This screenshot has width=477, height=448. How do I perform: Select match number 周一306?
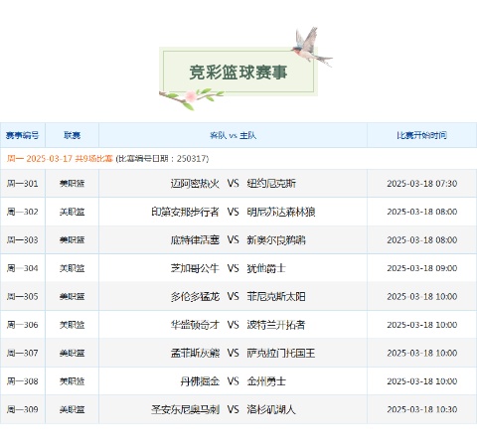point(23,325)
